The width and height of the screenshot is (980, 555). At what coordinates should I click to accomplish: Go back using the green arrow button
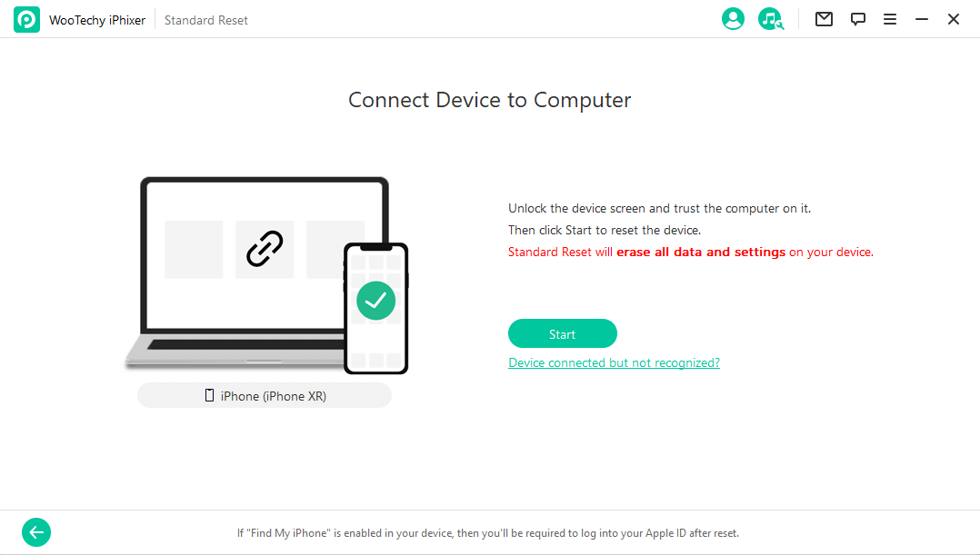pyautogui.click(x=36, y=532)
